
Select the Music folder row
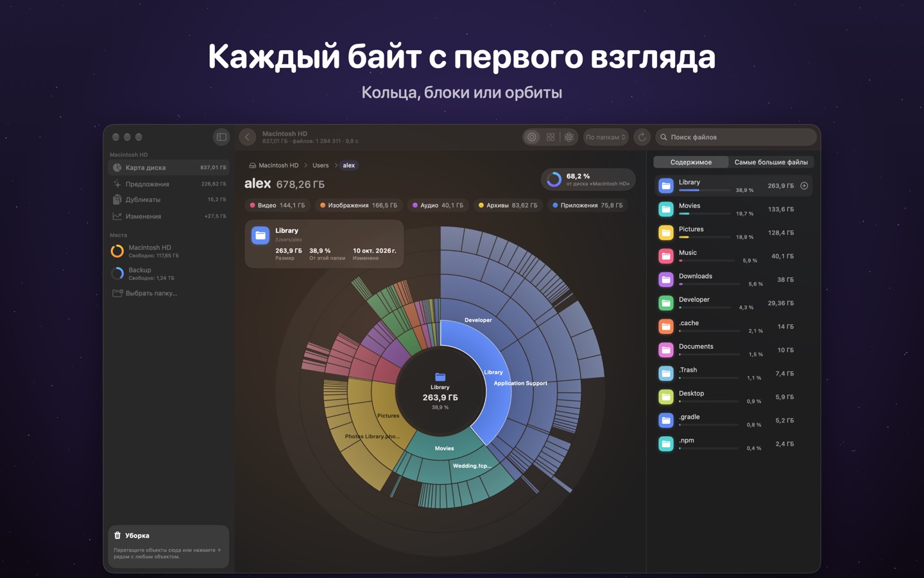(x=733, y=256)
